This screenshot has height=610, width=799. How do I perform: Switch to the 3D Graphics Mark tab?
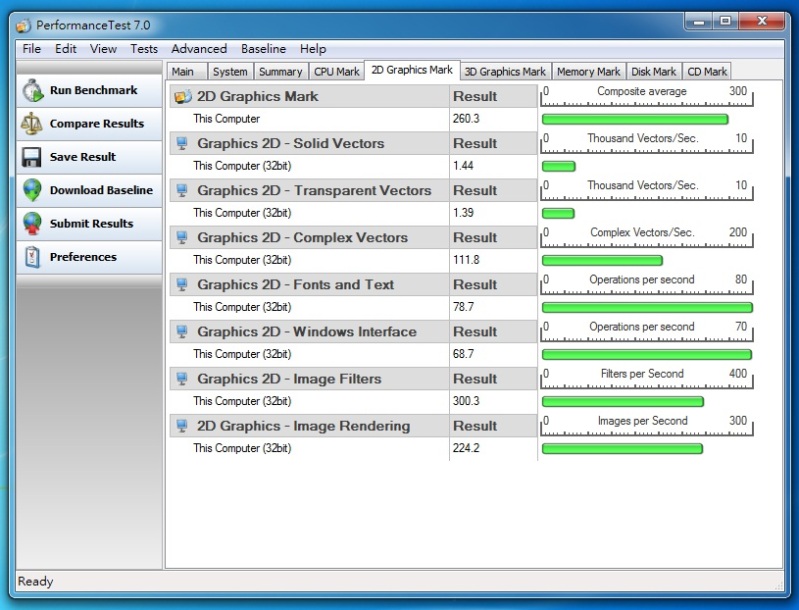pyautogui.click(x=505, y=72)
